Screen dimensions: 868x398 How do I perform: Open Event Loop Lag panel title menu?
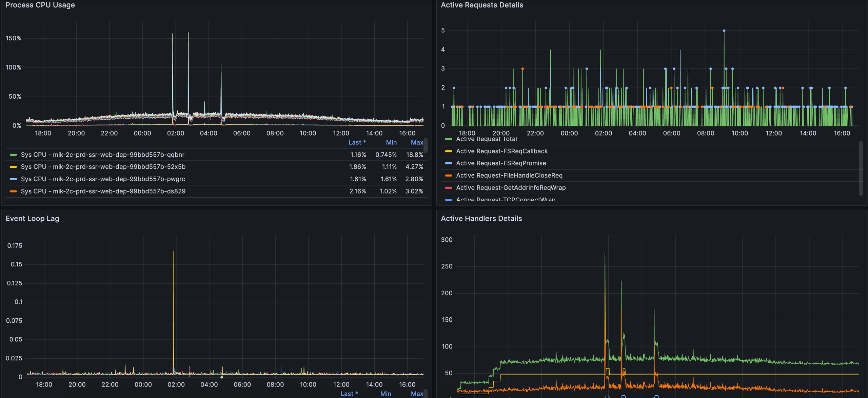[32, 218]
